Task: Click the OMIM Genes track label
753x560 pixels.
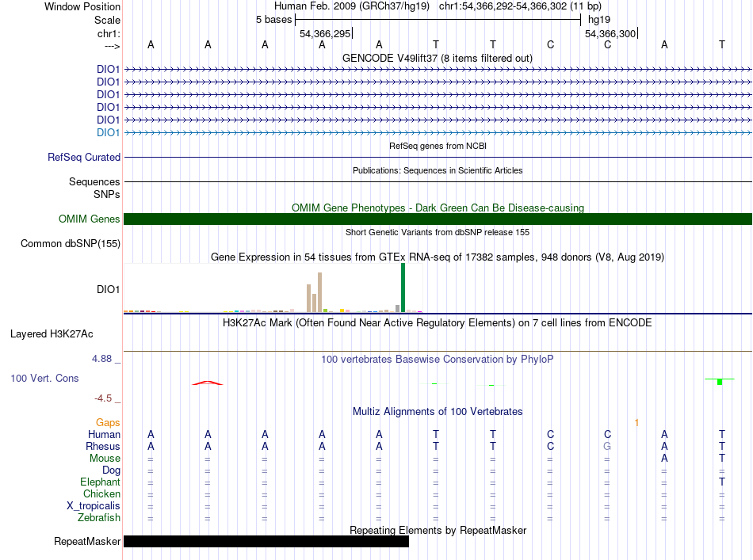Action: 89,219
